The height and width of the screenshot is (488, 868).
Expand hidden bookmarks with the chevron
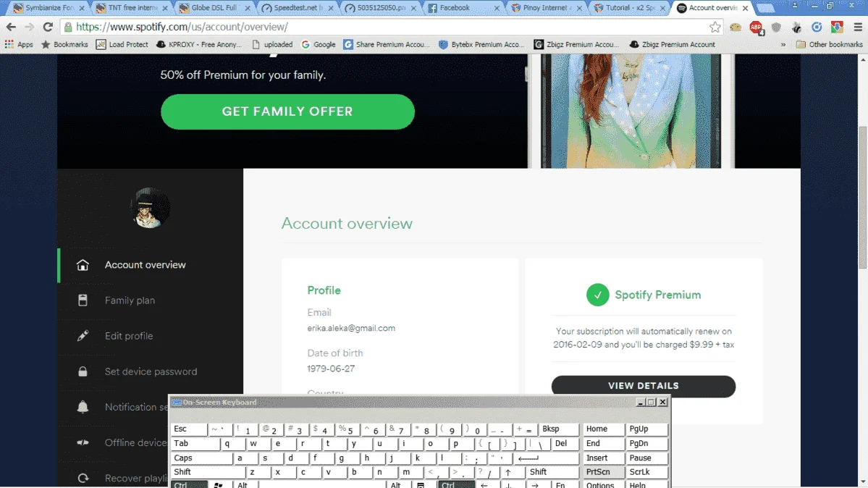tap(783, 44)
